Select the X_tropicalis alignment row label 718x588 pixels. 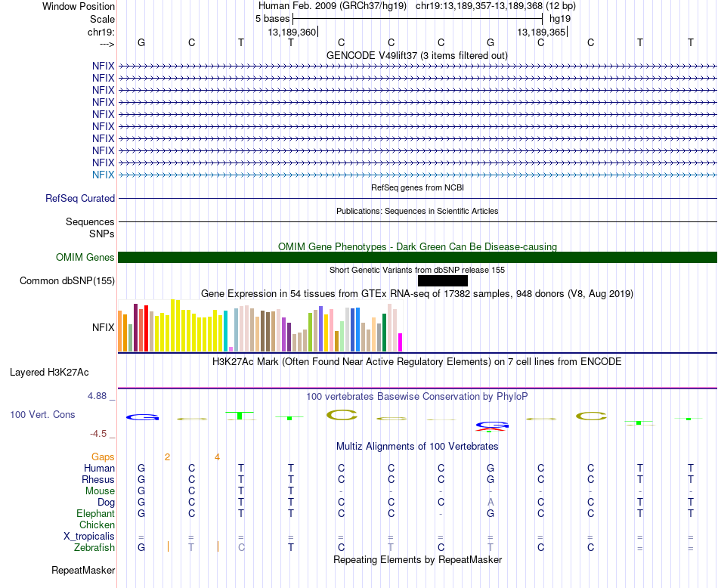click(89, 537)
